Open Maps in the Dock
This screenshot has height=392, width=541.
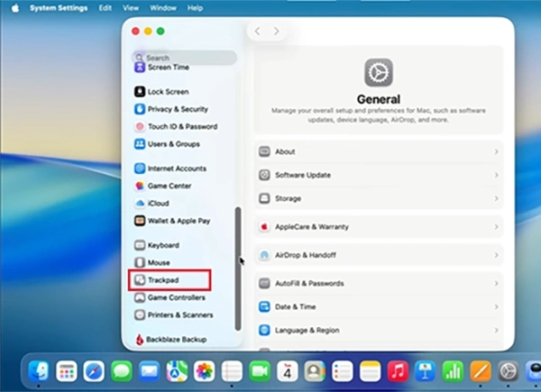177,371
